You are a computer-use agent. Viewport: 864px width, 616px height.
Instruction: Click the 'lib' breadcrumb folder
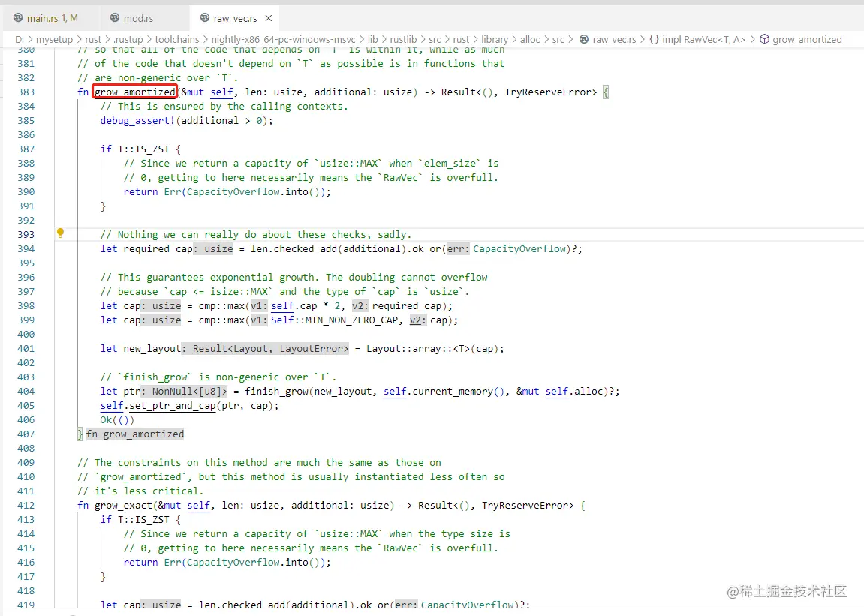click(x=373, y=39)
